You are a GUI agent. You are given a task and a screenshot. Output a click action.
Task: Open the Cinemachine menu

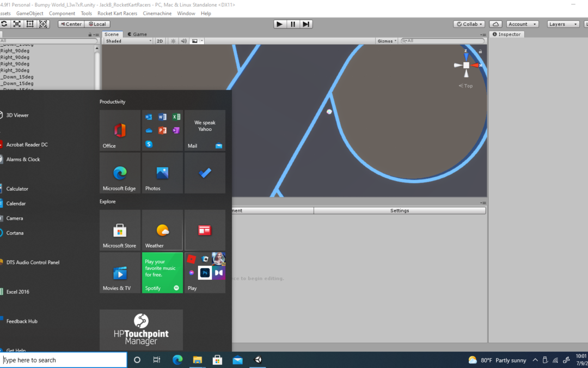tap(157, 13)
